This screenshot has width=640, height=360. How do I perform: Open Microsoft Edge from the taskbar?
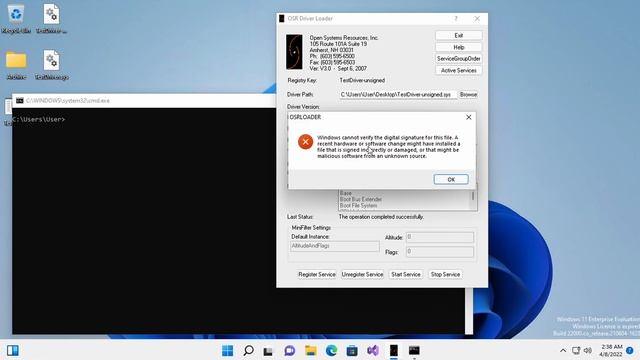click(x=331, y=350)
